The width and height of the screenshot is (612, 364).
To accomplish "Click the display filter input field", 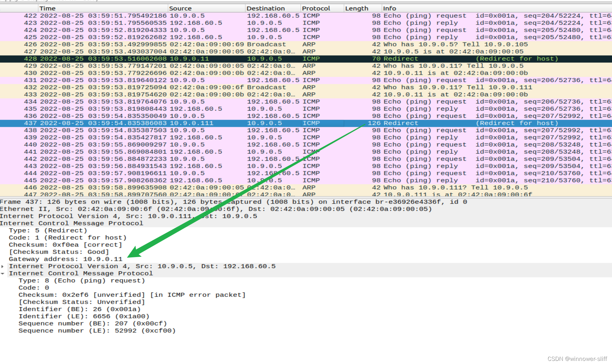I will tap(124, 1).
